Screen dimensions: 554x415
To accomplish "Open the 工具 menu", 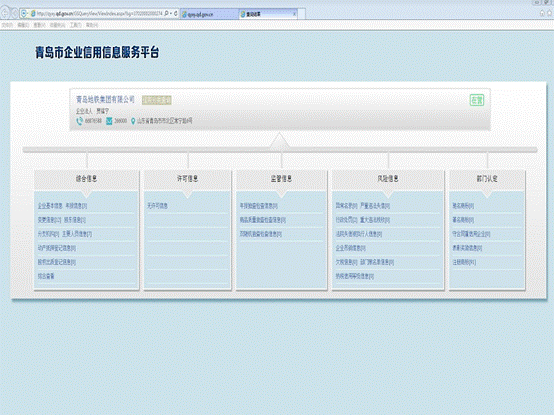I will pyautogui.click(x=76, y=25).
